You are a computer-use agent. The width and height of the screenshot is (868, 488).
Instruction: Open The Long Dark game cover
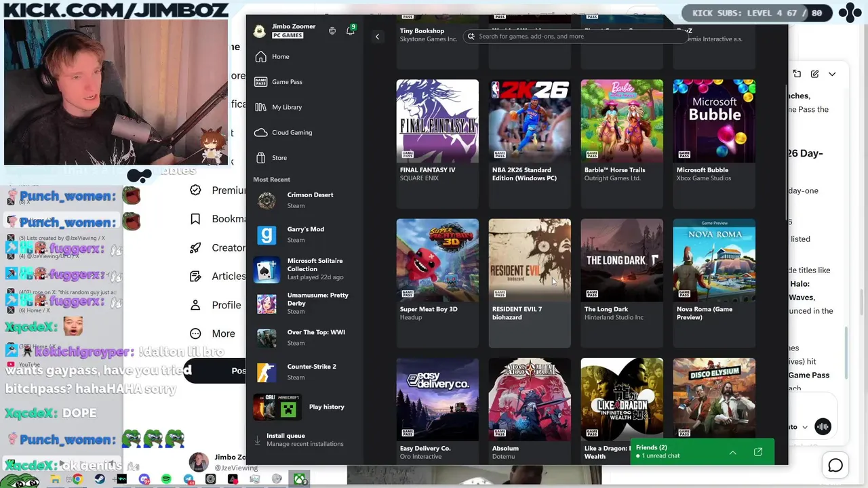[622, 260]
